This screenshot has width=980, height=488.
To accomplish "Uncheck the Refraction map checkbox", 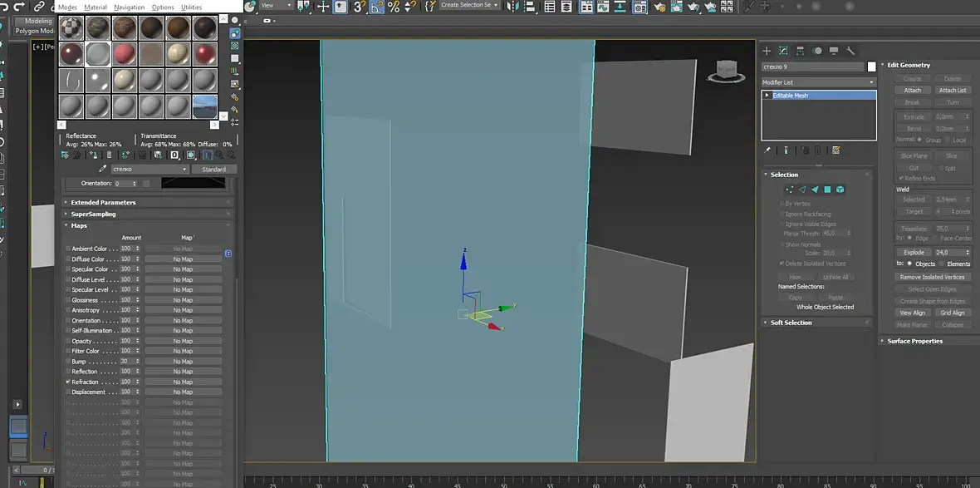I will (68, 382).
